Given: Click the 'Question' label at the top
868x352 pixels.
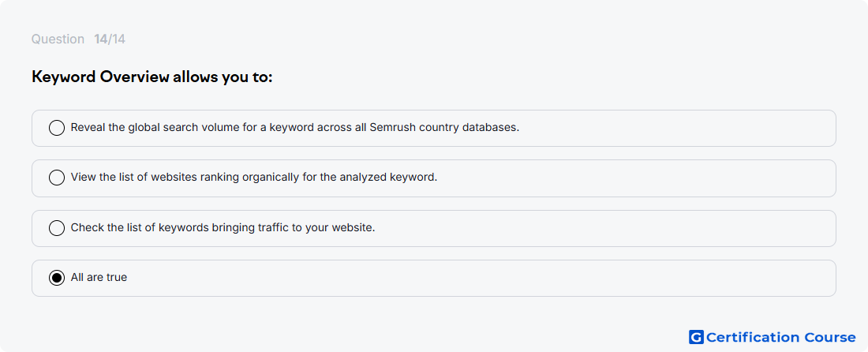Looking at the screenshot, I should pos(58,39).
